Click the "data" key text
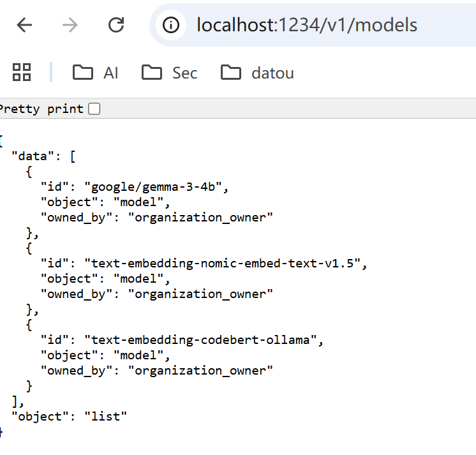The height and width of the screenshot is (455, 476). [x=33, y=156]
